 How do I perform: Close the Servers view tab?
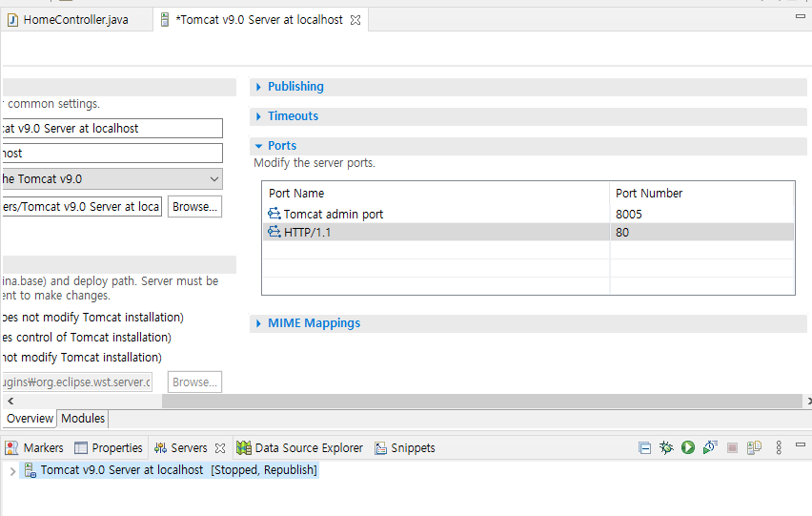220,448
